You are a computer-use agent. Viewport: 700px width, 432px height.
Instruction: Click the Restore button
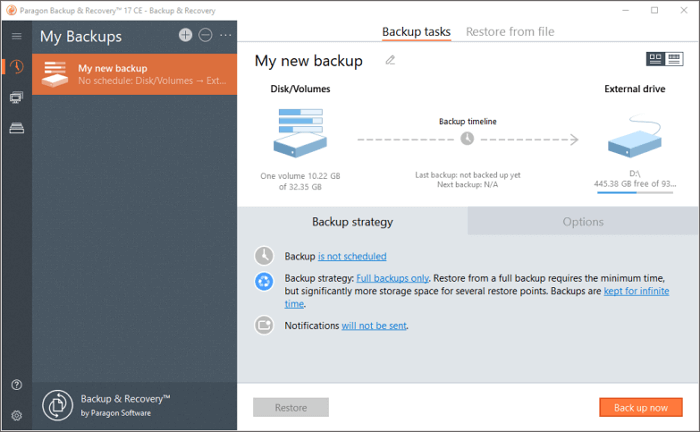click(x=291, y=407)
